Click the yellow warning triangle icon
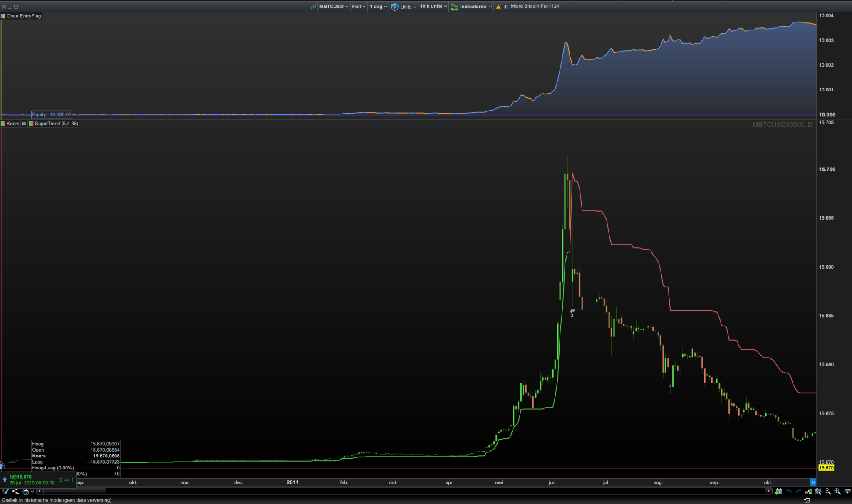 tap(498, 7)
